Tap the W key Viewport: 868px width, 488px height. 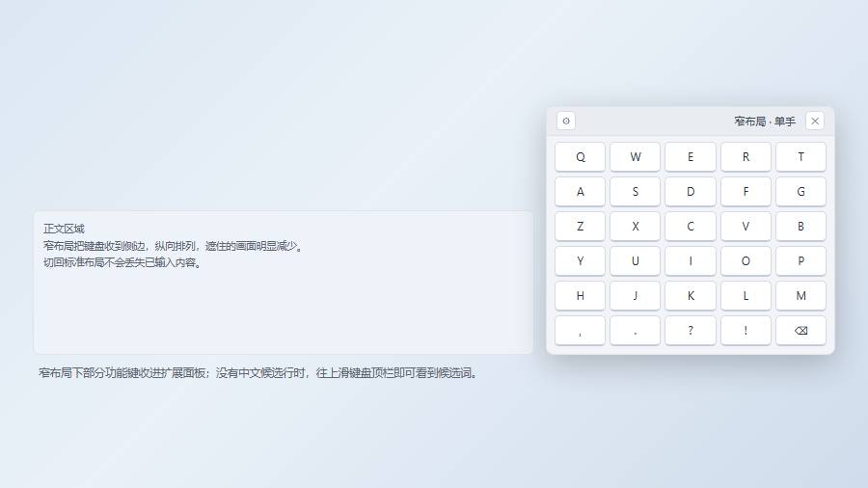[x=635, y=156]
